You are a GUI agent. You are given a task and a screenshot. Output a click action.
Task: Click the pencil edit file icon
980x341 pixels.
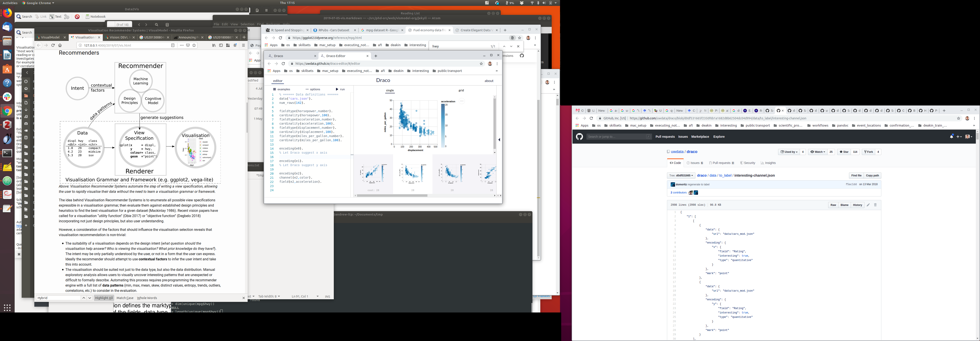[x=868, y=205]
